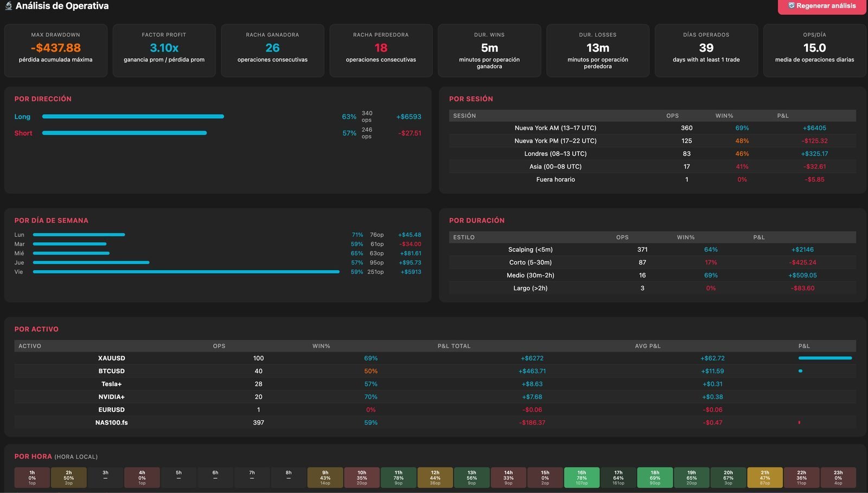The width and height of the screenshot is (868, 493).
Task: Select the Factor Profit 3.10x card
Action: [x=164, y=50]
